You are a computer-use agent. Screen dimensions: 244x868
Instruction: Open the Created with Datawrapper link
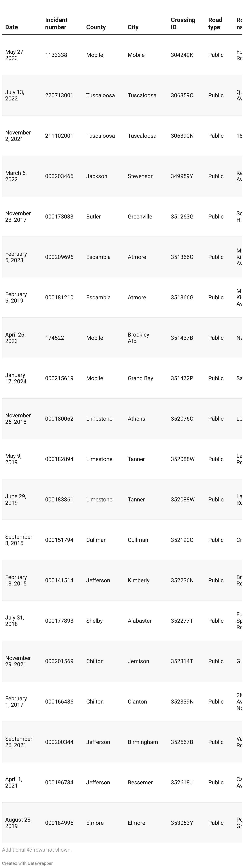(x=27, y=863)
